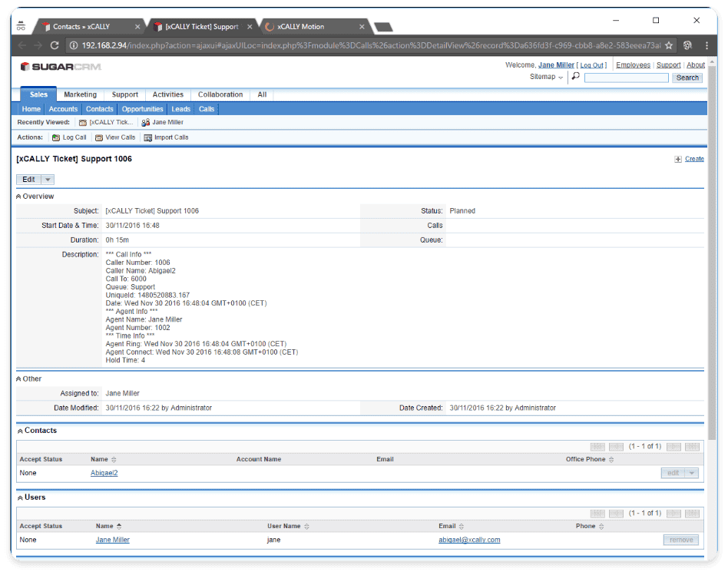Image resolution: width=728 pixels, height=575 pixels.
Task: Select the Marketing module tab
Action: pos(81,94)
